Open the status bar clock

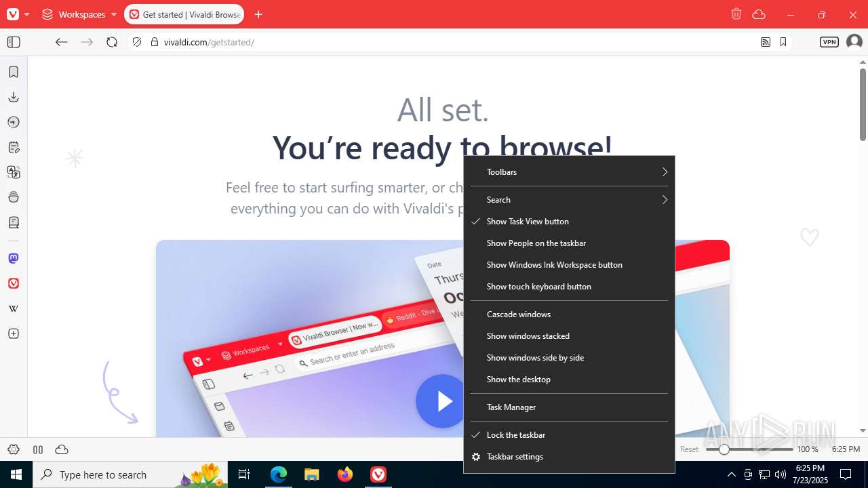pyautogui.click(x=846, y=449)
